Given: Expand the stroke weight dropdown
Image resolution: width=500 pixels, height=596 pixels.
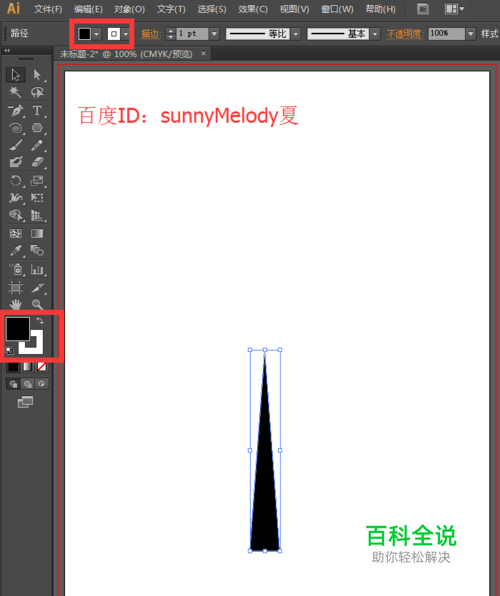Looking at the screenshot, I should (x=214, y=34).
